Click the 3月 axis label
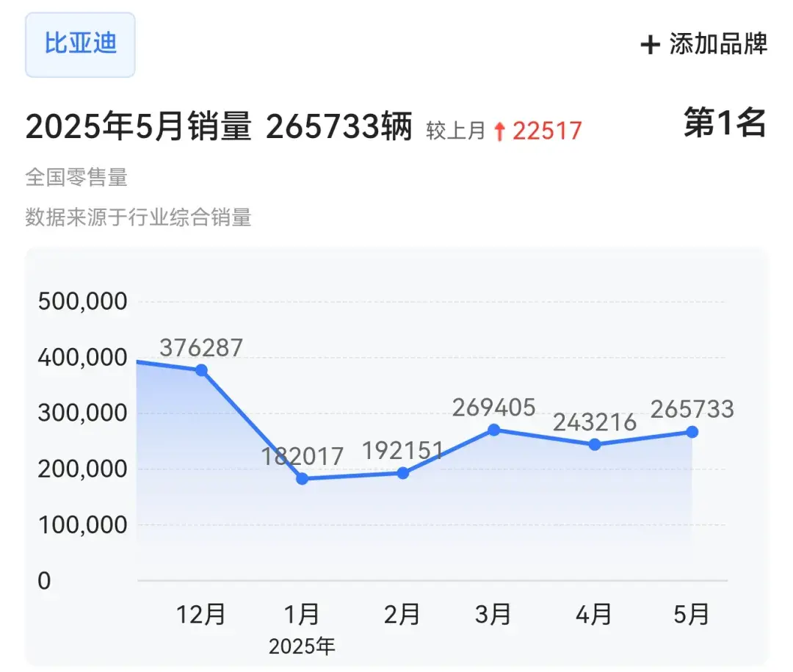 493,615
